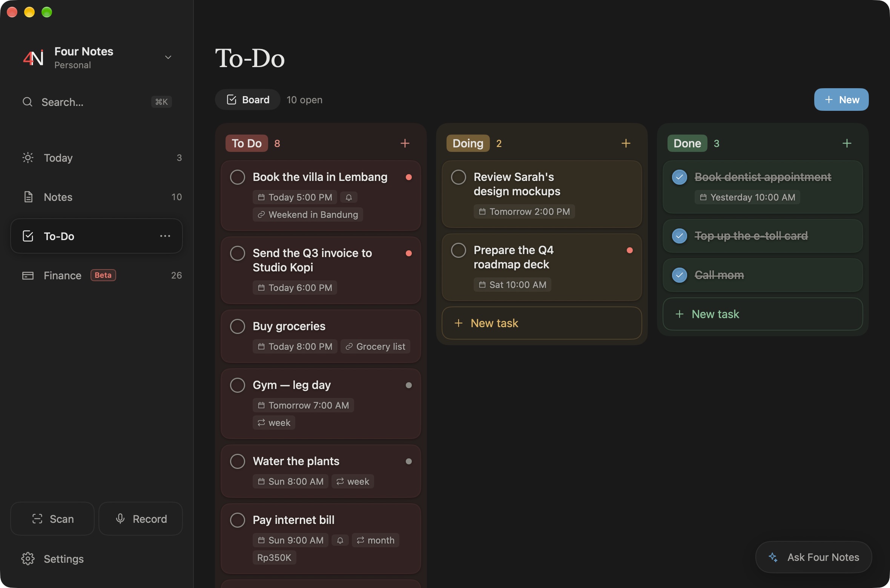
Task: Click the Today 6:00 PM due date chip
Action: tap(295, 288)
